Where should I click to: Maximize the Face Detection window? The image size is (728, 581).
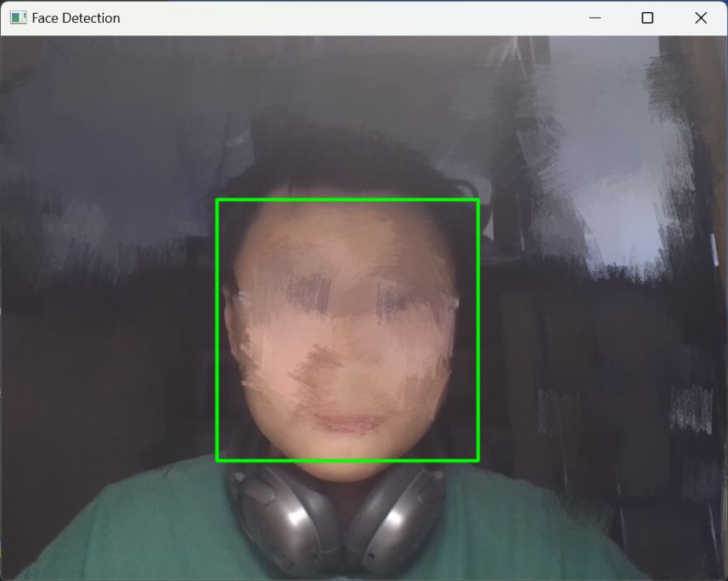(647, 18)
